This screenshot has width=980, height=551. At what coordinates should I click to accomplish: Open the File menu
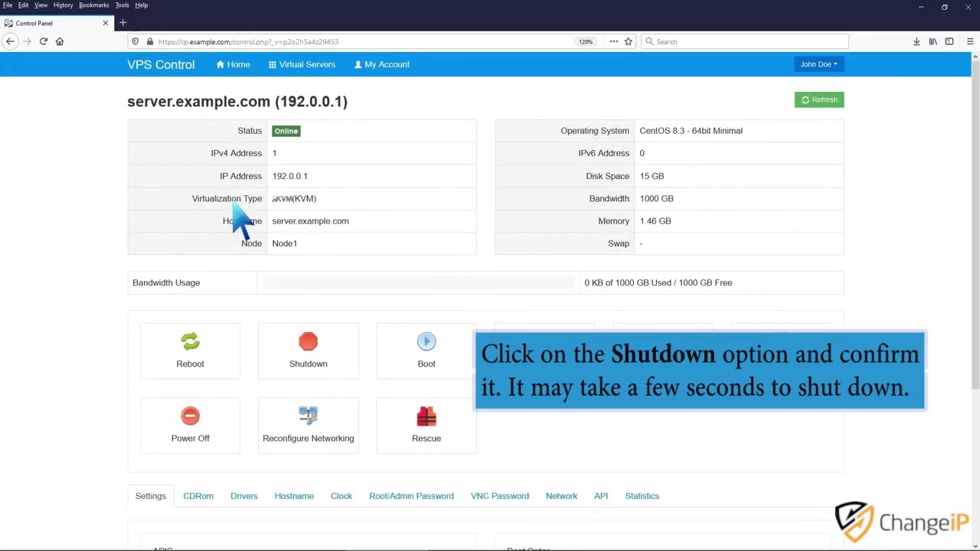click(8, 5)
